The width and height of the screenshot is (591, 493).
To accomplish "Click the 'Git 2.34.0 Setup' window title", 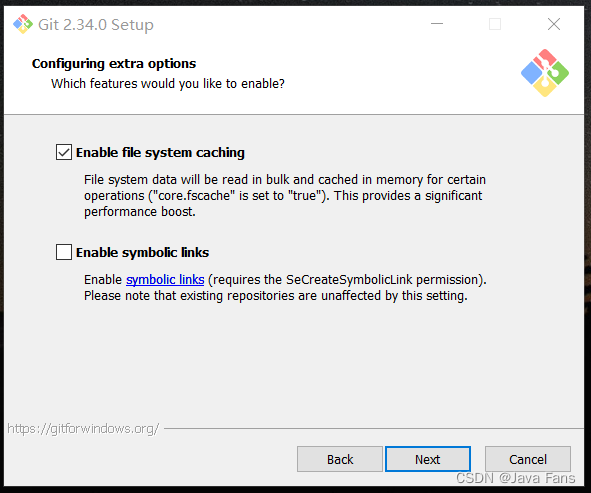I will coord(96,25).
